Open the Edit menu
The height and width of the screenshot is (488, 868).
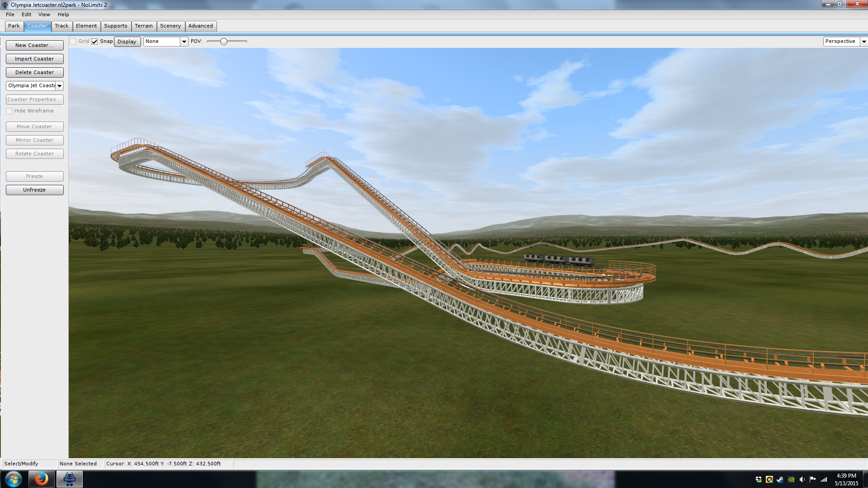coord(26,14)
